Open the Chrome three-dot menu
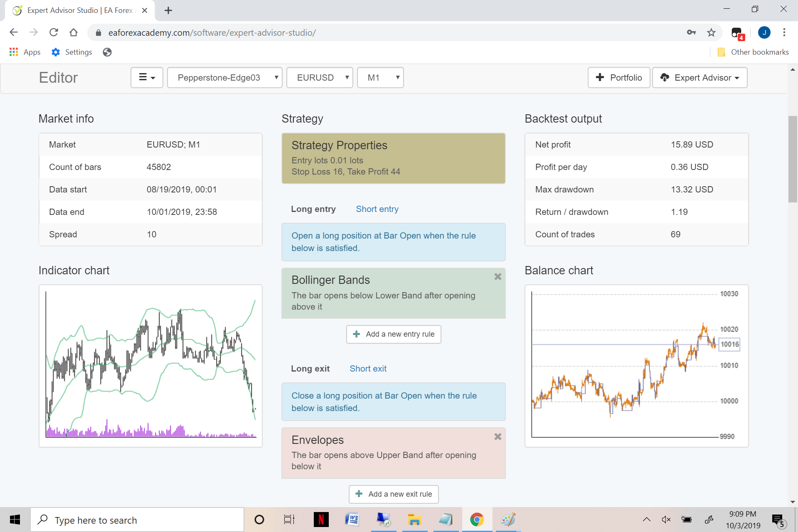The height and width of the screenshot is (532, 798). click(x=784, y=32)
